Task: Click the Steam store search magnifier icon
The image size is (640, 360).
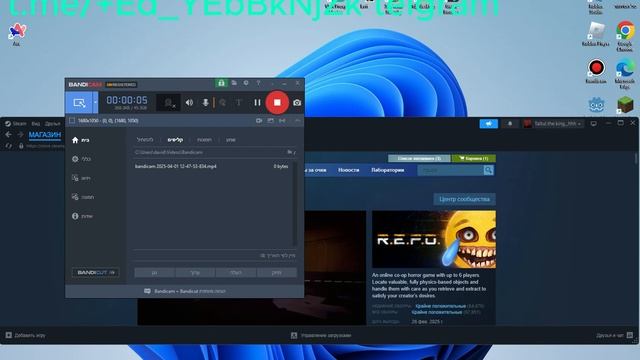Action: coord(489,170)
